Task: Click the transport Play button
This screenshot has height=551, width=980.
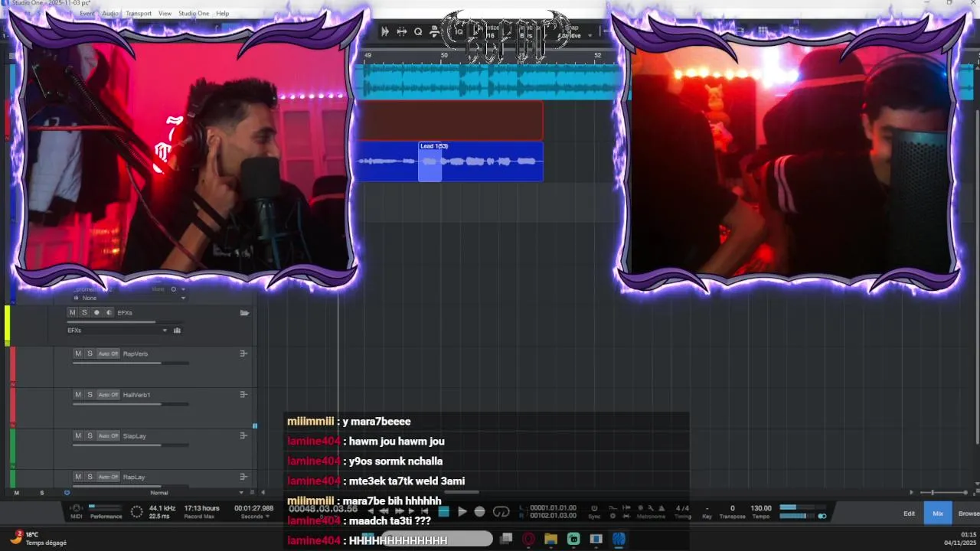Action: [462, 512]
